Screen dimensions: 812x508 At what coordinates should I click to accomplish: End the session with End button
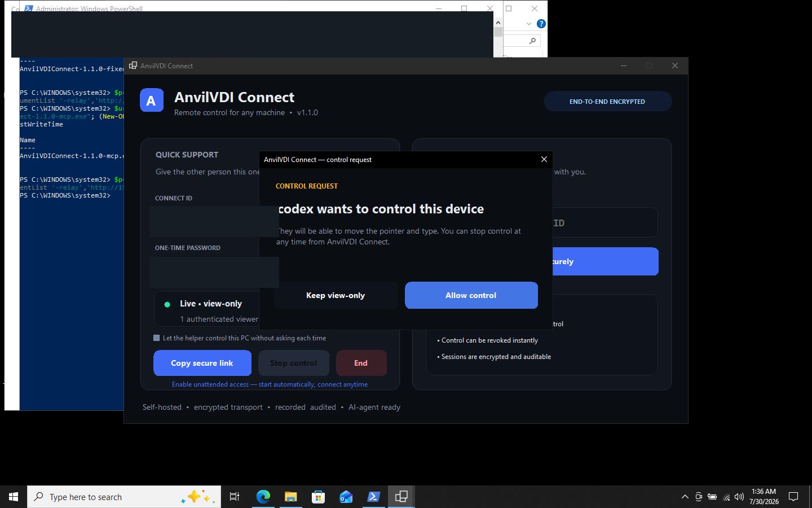(361, 363)
